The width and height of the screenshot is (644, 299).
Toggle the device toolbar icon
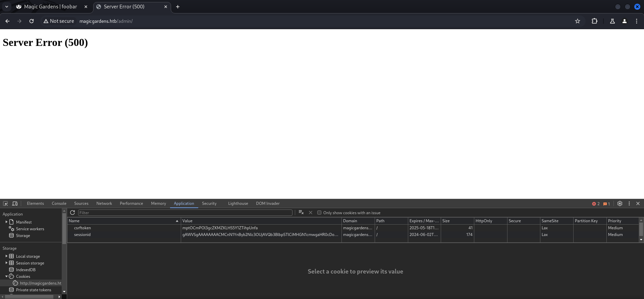click(x=15, y=203)
